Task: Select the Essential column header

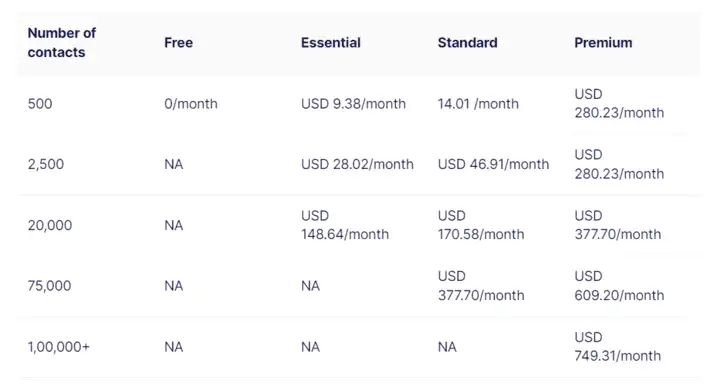Action: (x=331, y=43)
